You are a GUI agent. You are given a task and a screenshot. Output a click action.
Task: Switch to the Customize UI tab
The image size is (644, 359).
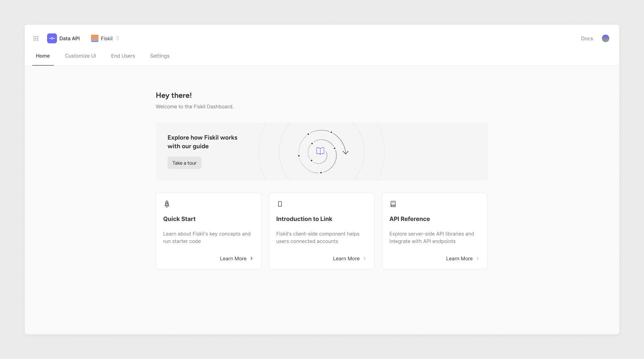tap(80, 56)
